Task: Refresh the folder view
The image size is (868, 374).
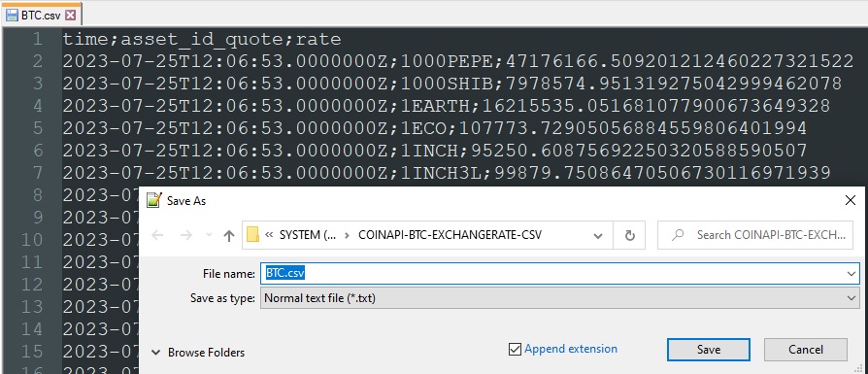Action: tap(629, 235)
